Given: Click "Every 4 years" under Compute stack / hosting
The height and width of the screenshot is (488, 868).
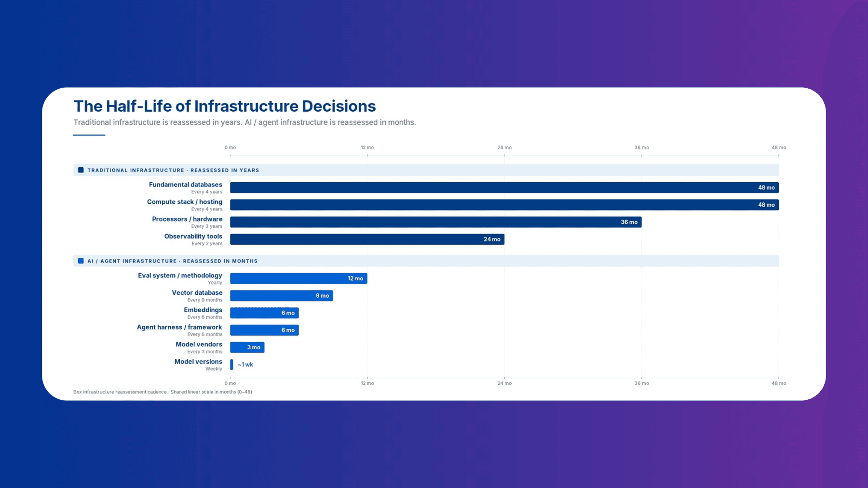Looking at the screenshot, I should pyautogui.click(x=207, y=209).
